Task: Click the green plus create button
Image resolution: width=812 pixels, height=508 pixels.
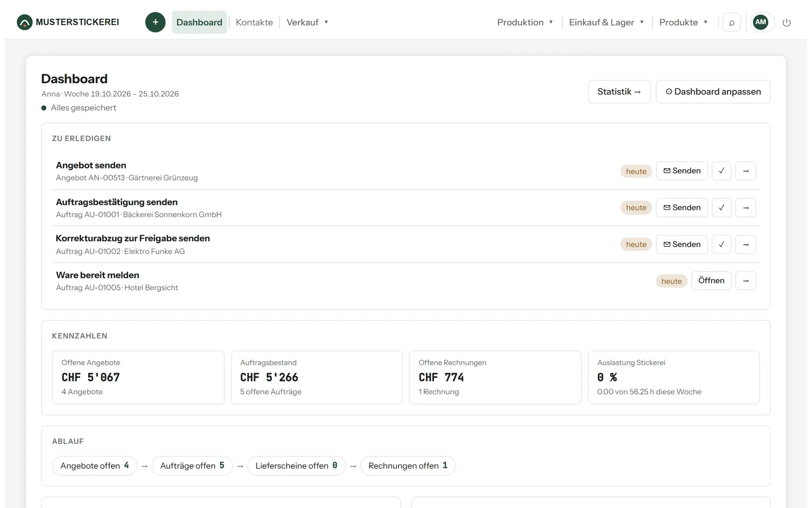Action: [x=155, y=22]
